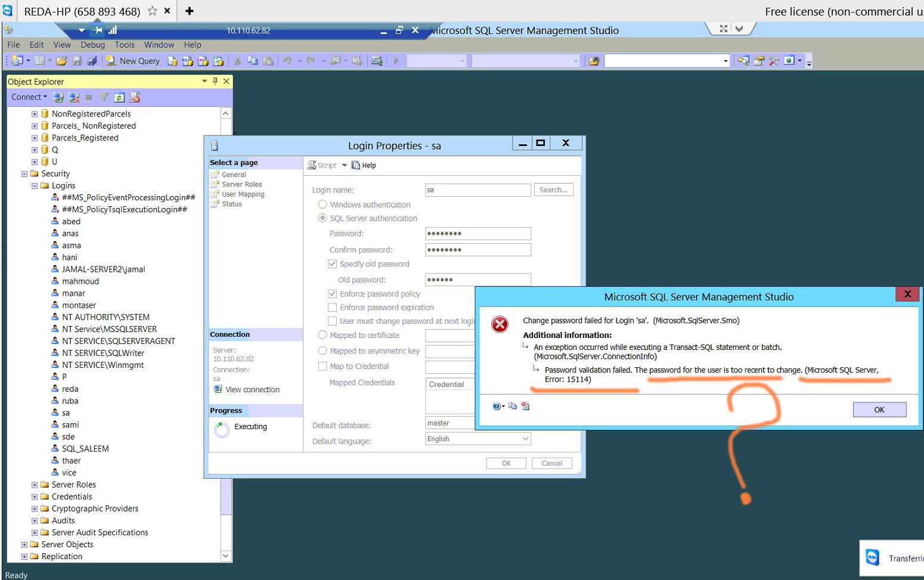Click Paste icon in main toolbar
Image resolution: width=924 pixels, height=580 pixels.
268,61
